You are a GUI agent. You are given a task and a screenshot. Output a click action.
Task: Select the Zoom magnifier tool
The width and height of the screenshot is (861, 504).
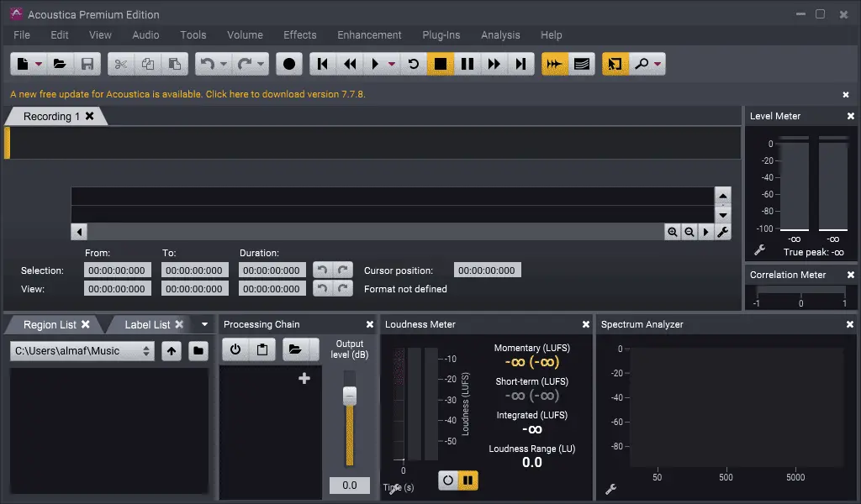tap(641, 64)
